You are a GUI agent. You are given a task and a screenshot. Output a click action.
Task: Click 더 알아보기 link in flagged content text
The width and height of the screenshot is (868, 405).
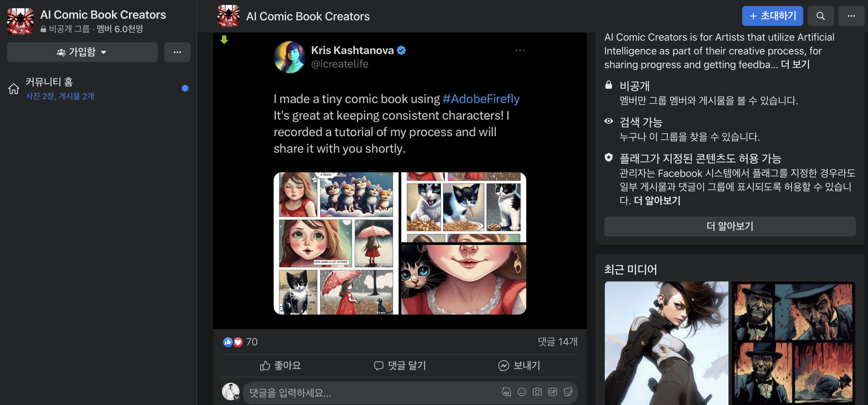(x=657, y=201)
